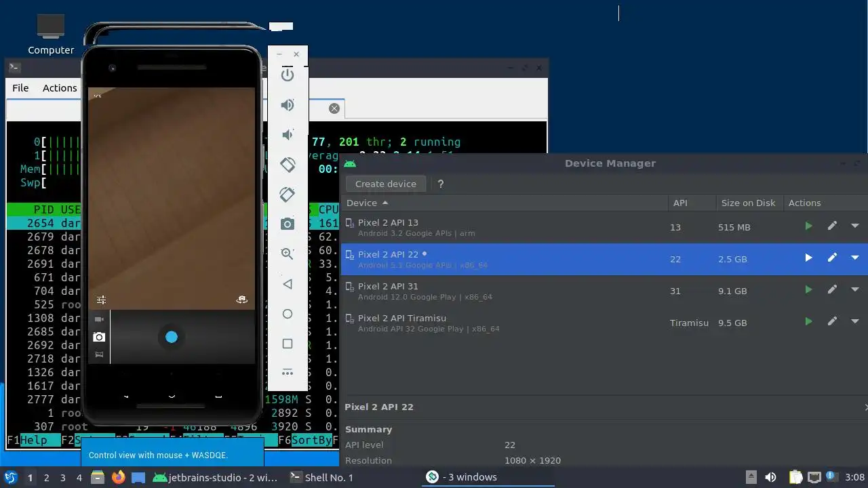Click the emulator Home circle button
The width and height of the screenshot is (868, 488).
(288, 314)
